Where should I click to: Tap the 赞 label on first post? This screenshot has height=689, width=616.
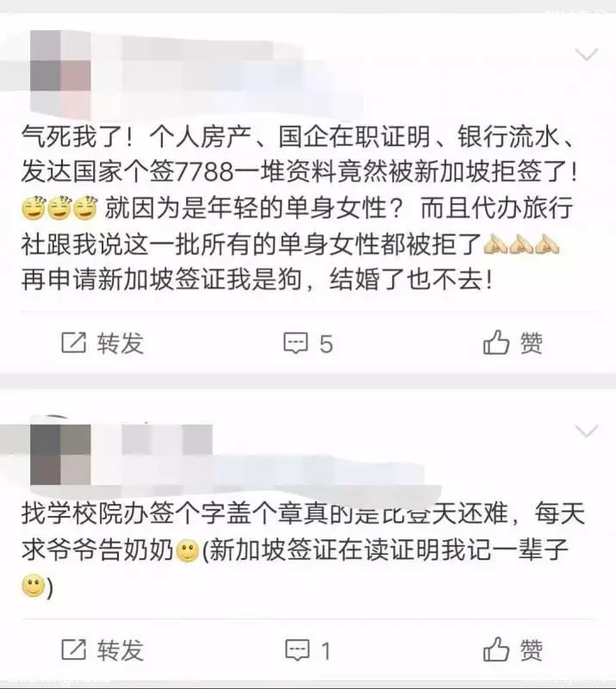point(532,343)
